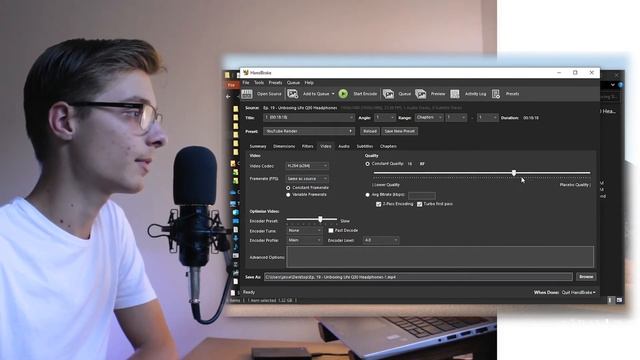The image size is (640, 360).
Task: Switch to the Subtitles tab
Action: (x=364, y=146)
